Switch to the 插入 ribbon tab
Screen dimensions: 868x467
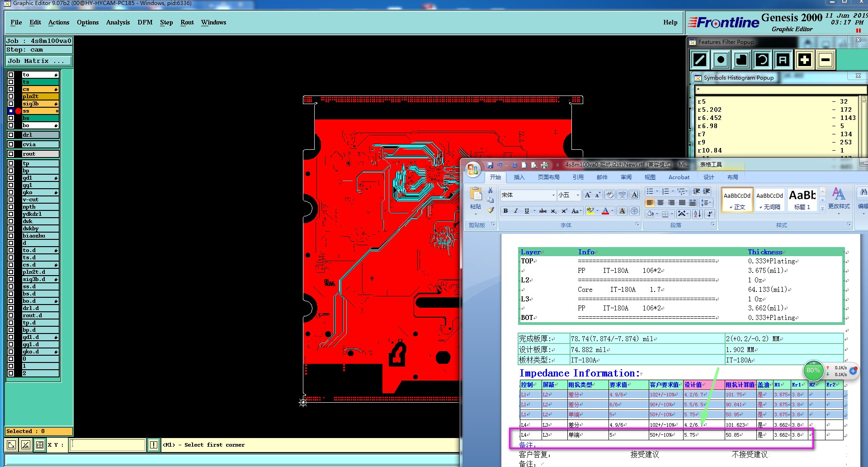(x=519, y=177)
